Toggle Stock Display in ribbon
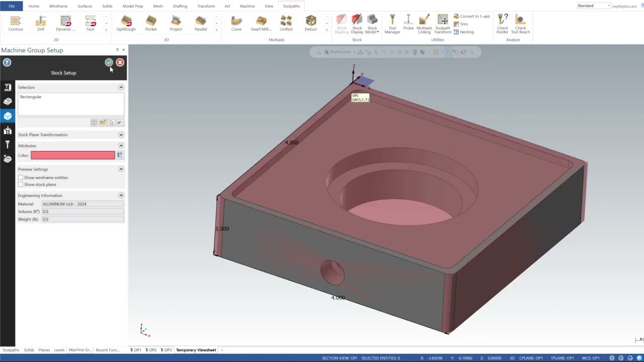 (x=357, y=24)
